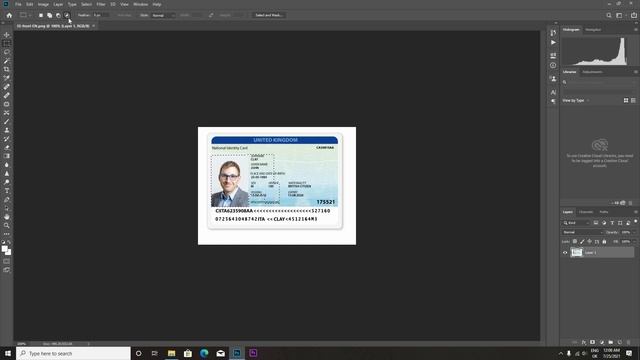Open the search icon at top right

point(609,15)
